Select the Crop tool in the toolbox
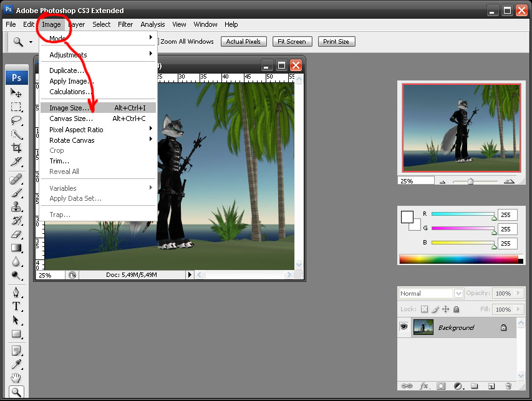 tap(17, 148)
